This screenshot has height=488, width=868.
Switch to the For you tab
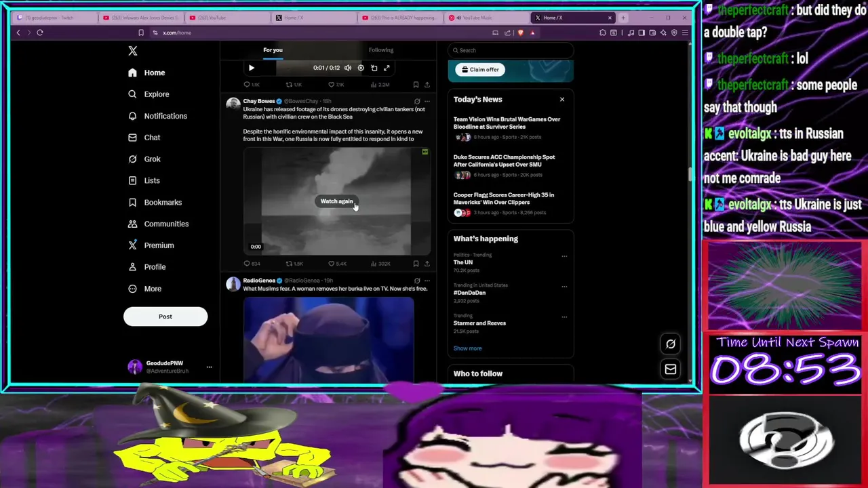click(273, 50)
